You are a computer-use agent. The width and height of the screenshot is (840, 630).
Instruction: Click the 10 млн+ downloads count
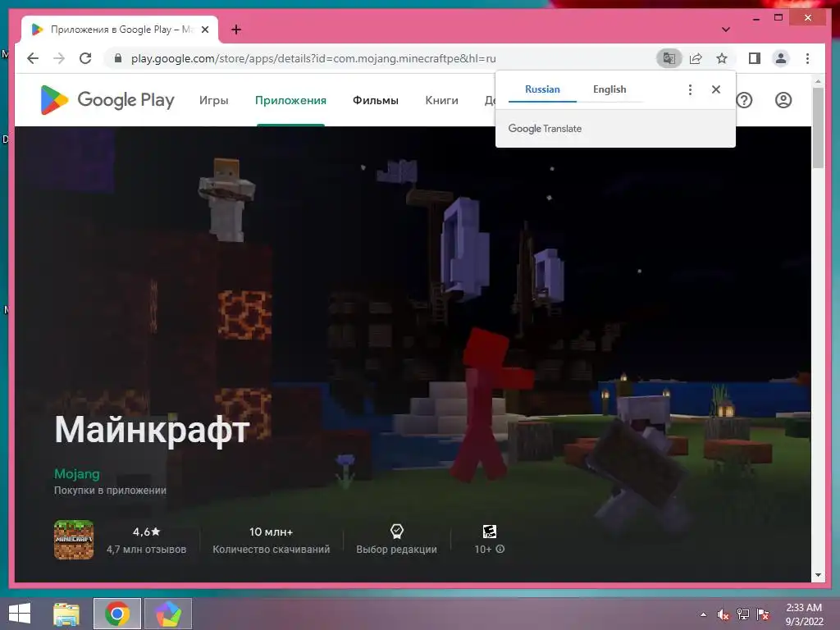coord(271,532)
